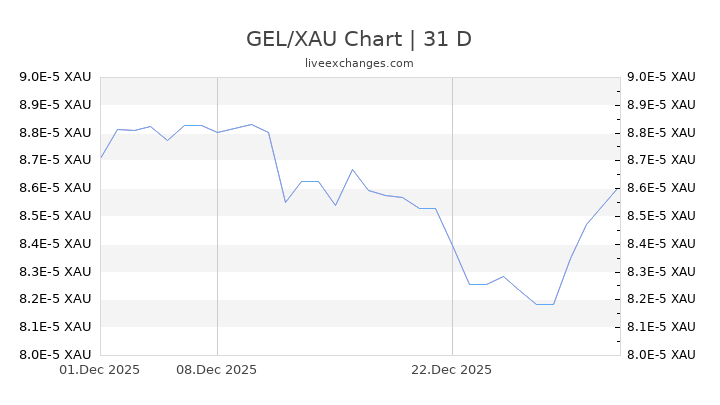Open the liveexchanges.com source link
The image size is (720, 405).
coord(359,63)
